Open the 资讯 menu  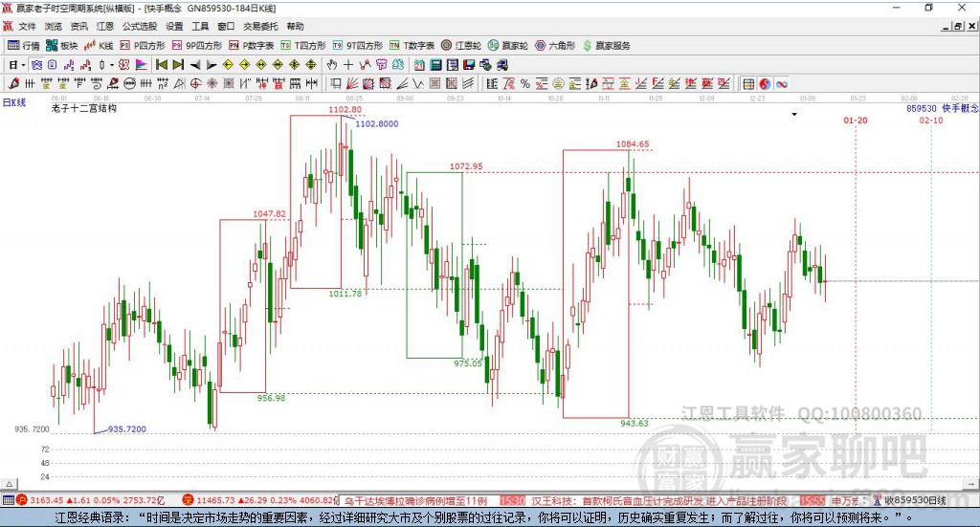tap(79, 26)
